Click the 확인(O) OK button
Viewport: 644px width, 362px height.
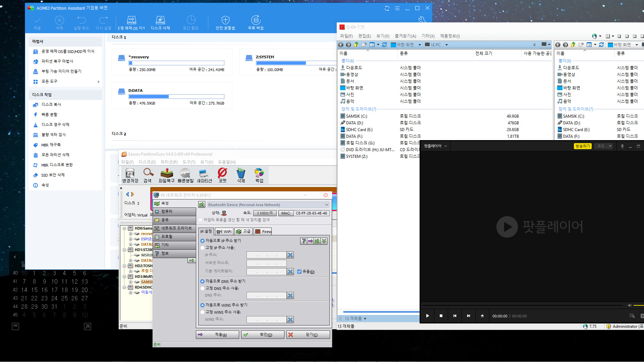click(263, 335)
